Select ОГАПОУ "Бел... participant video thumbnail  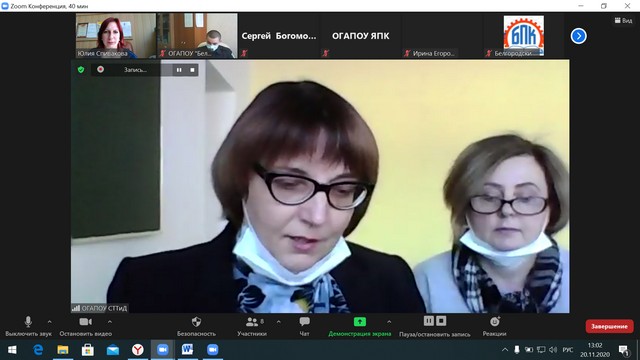click(197, 36)
